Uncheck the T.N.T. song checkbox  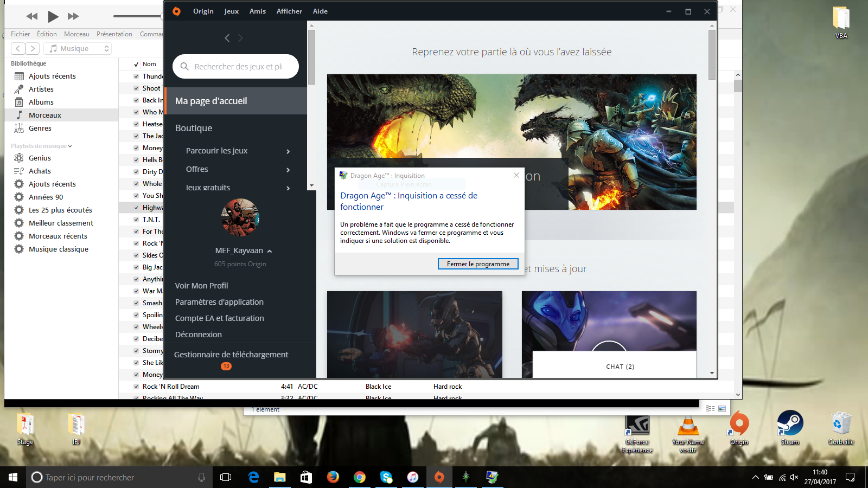coord(136,220)
